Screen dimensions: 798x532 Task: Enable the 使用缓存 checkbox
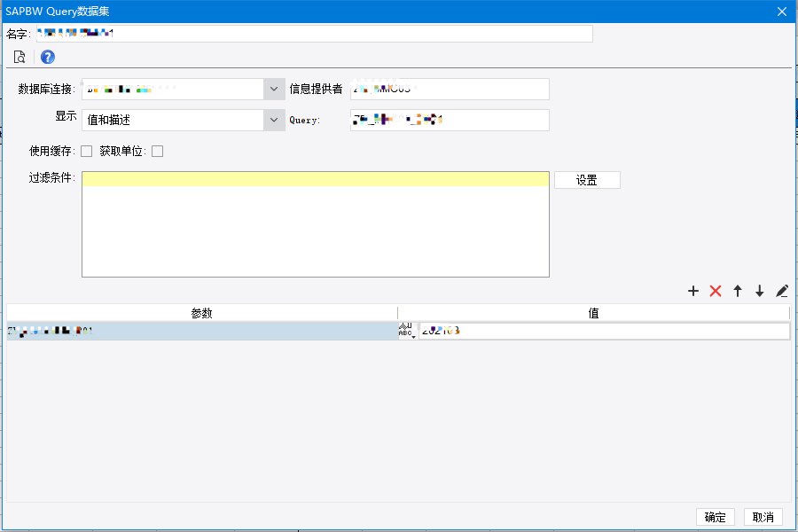[87, 152]
